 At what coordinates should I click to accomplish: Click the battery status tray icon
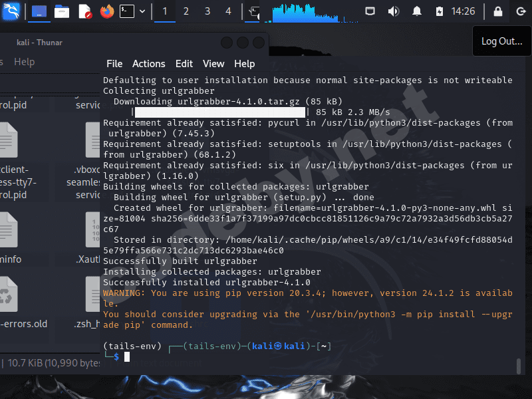pos(438,11)
